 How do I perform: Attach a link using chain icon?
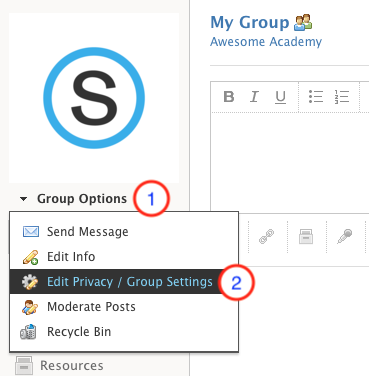[267, 236]
